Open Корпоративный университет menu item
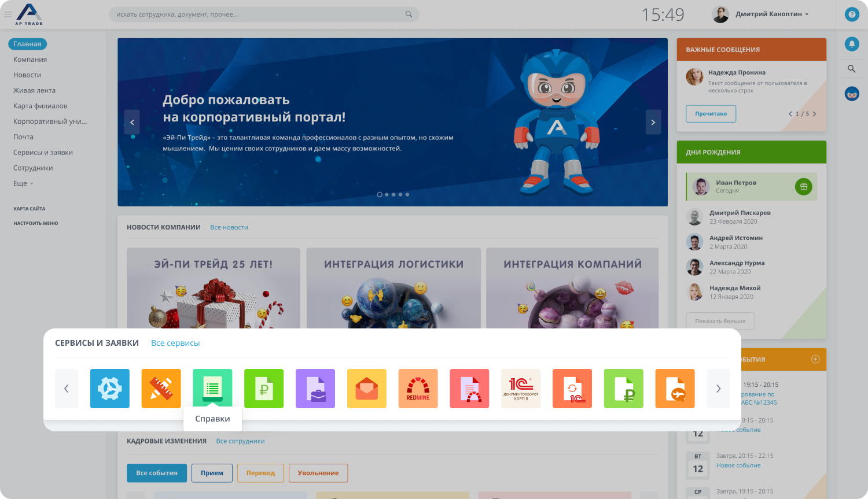Image resolution: width=868 pixels, height=499 pixels. (50, 121)
